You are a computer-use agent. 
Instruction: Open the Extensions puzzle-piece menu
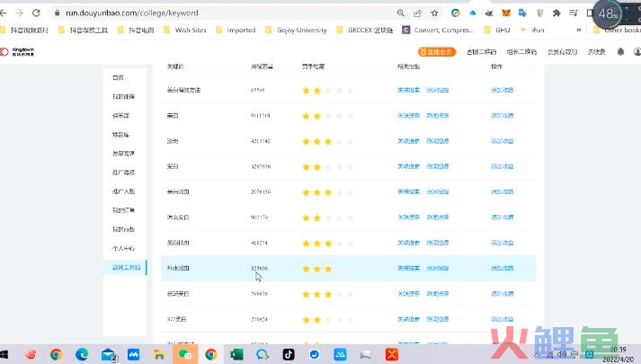point(556,13)
